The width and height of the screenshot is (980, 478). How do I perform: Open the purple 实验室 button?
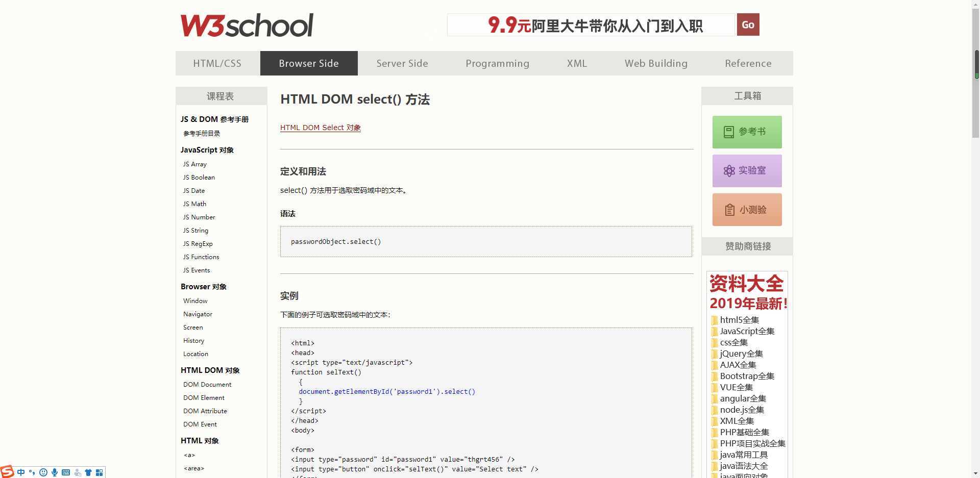[747, 171]
